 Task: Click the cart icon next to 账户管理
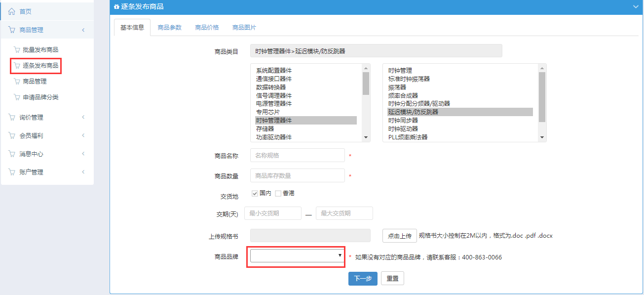pos(11,172)
